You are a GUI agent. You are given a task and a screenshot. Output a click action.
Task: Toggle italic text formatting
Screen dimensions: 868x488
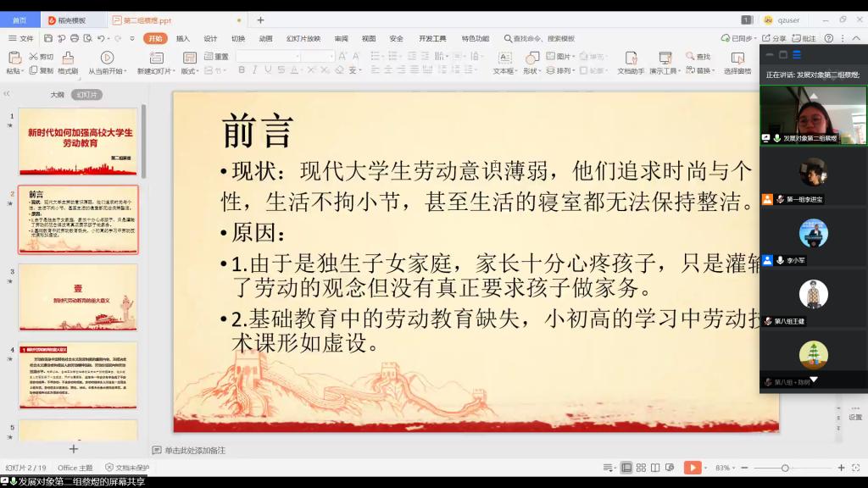coord(255,70)
